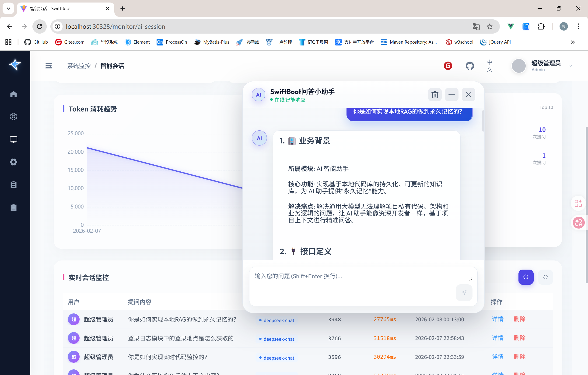This screenshot has height=375, width=588.
Task: Open the floating AI assistant launcher icon
Action: [578, 203]
